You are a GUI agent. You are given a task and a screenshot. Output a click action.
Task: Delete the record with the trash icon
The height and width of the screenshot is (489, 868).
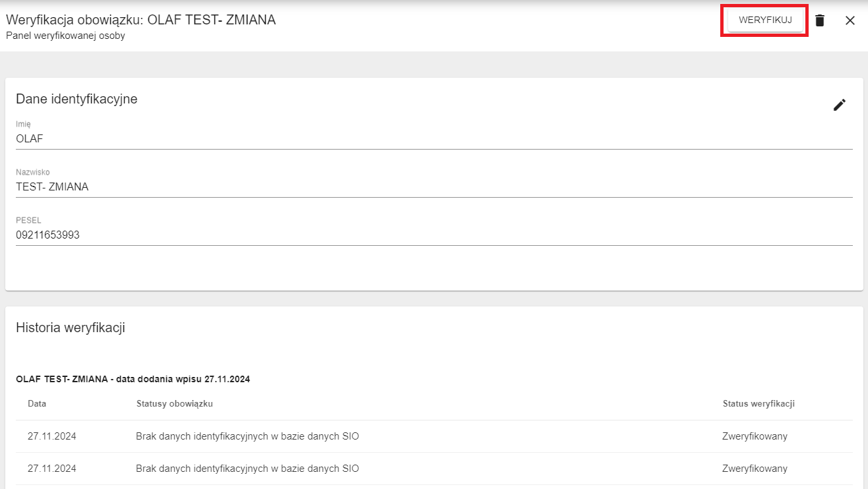coord(820,20)
